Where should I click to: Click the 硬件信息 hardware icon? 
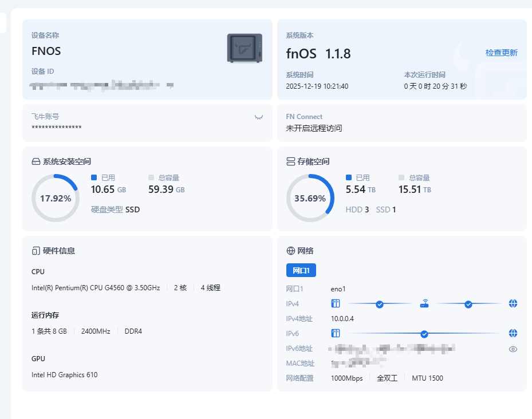tap(36, 251)
